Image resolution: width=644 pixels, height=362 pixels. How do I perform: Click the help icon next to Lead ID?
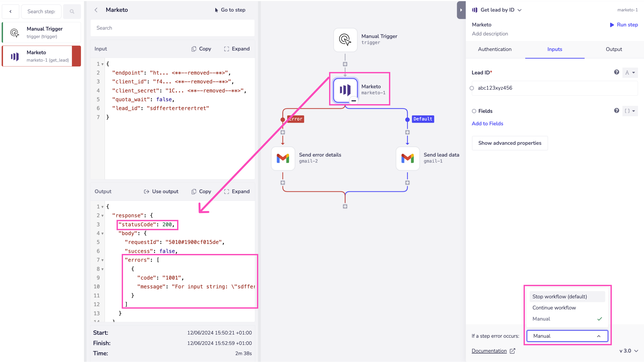click(x=616, y=72)
